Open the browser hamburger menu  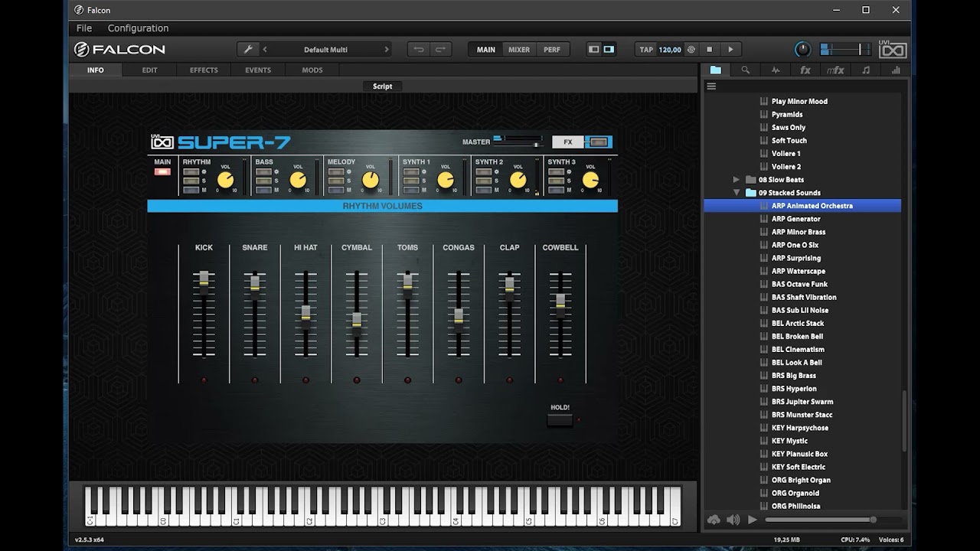coord(711,86)
